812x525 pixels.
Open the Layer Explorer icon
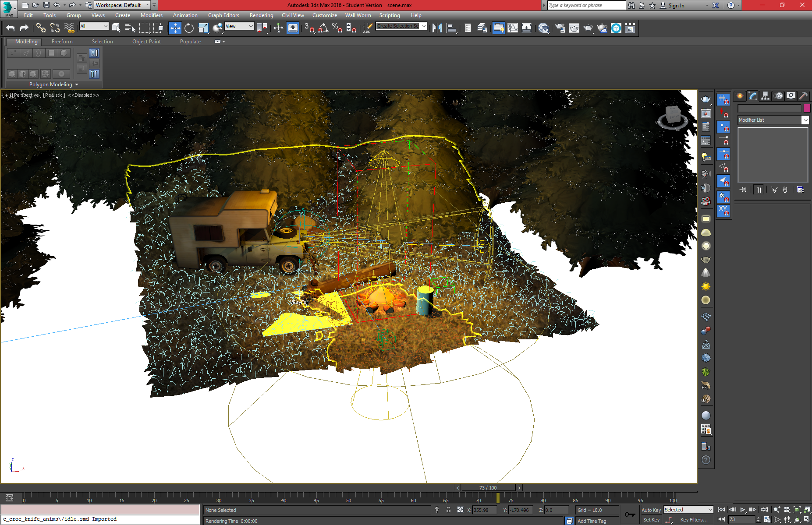coord(482,28)
